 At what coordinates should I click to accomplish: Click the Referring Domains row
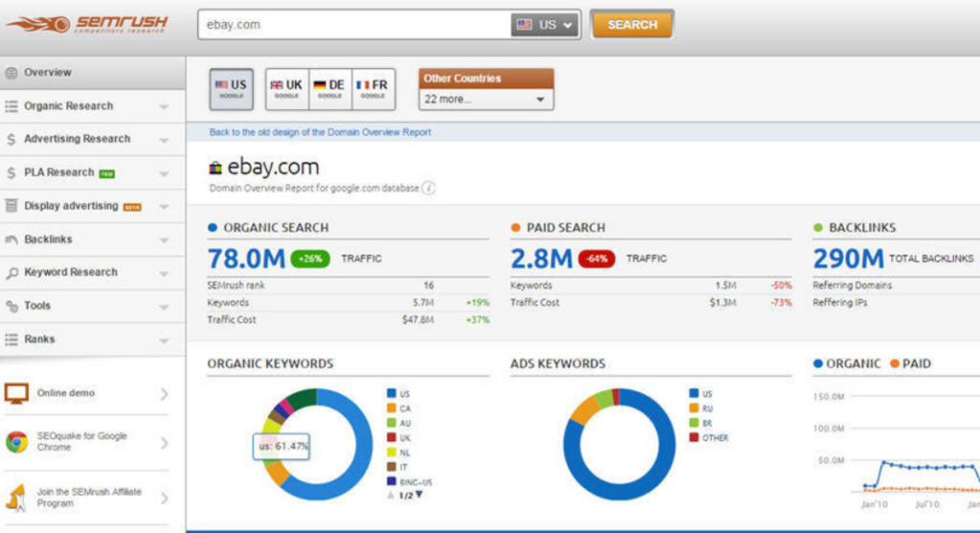tap(896, 285)
